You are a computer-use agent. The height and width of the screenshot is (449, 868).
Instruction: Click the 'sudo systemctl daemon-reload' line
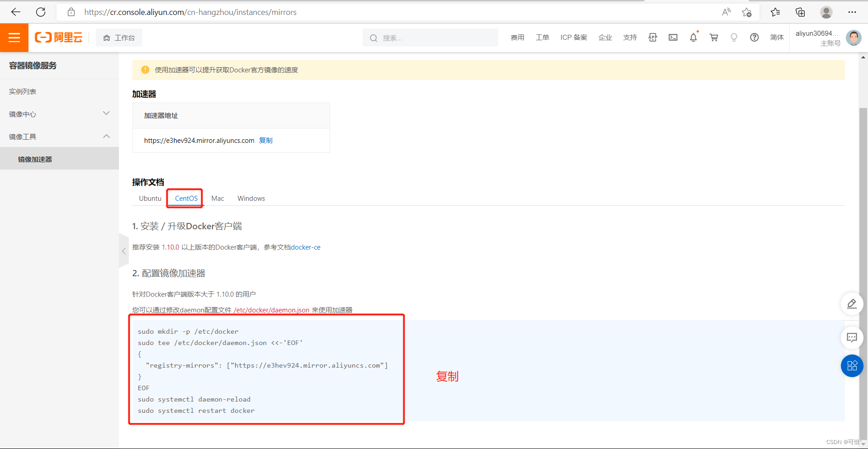pos(194,399)
